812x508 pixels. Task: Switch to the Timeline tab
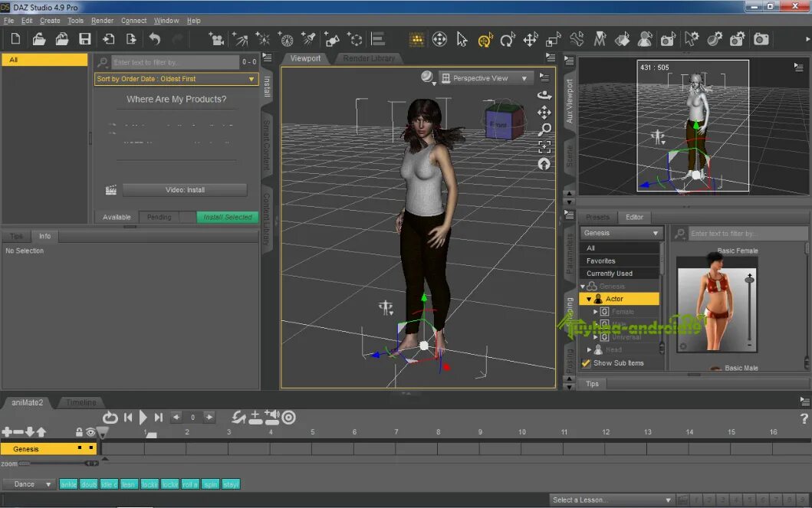point(81,402)
